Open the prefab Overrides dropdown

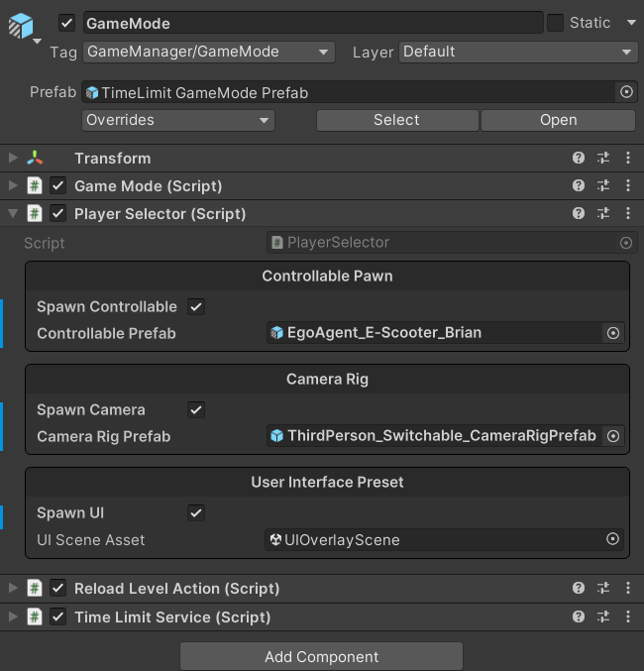[178, 120]
